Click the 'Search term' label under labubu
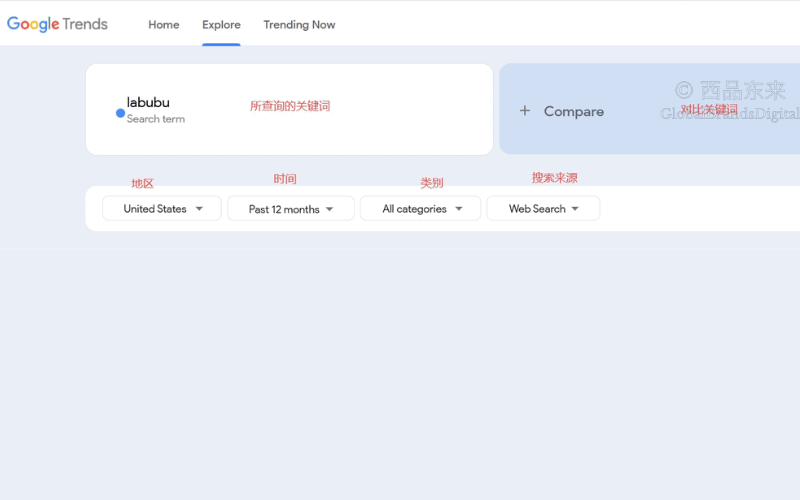800x500 pixels. tap(156, 119)
